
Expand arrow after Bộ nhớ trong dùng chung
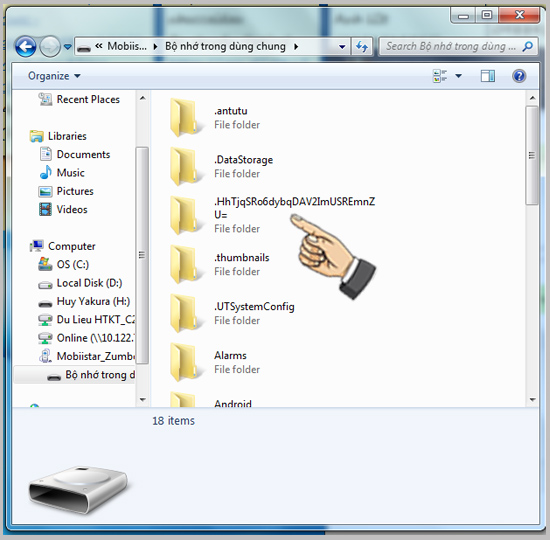[296, 47]
